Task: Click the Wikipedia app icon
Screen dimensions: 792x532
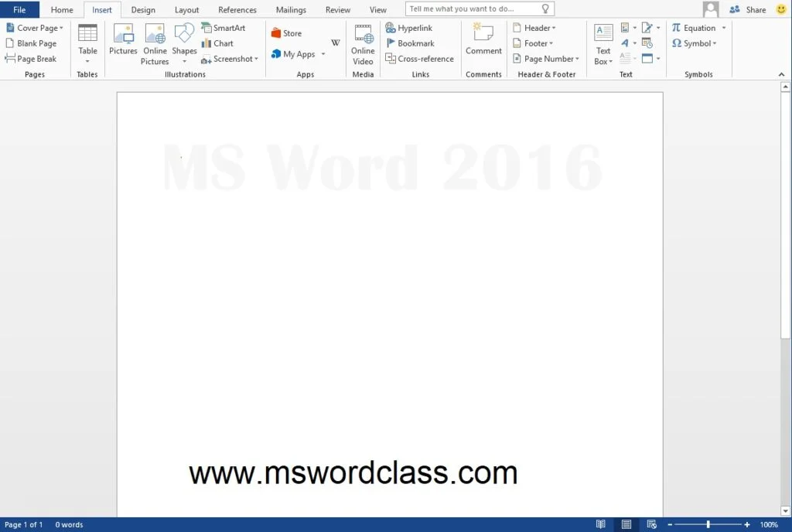Action: (x=336, y=43)
